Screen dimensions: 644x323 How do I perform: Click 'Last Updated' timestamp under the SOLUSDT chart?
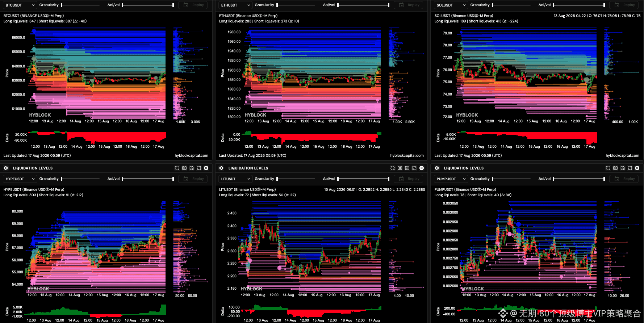click(x=468, y=156)
